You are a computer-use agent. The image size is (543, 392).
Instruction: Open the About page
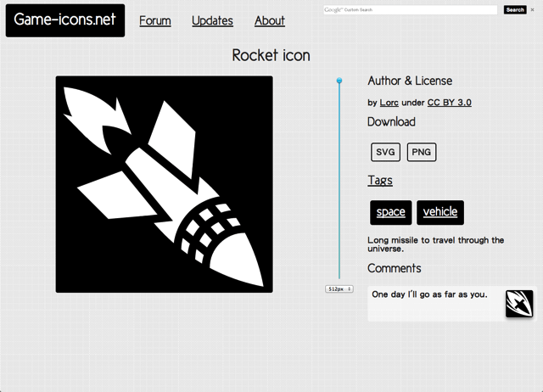point(269,21)
